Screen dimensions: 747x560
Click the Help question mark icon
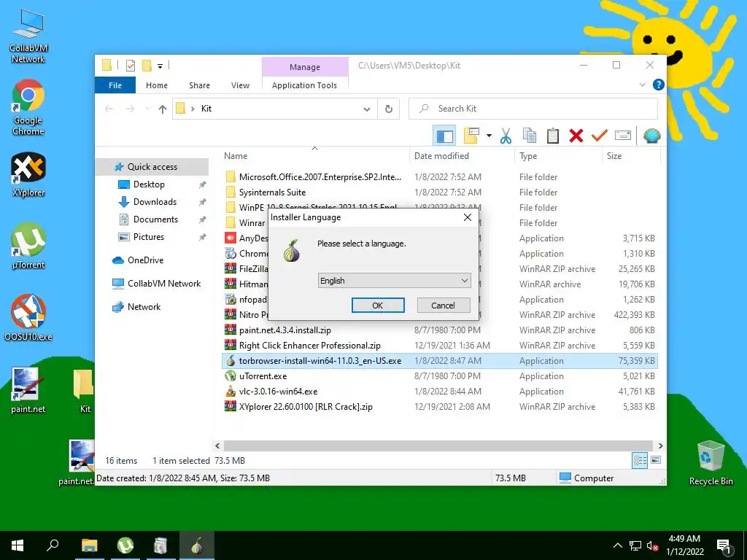659,85
